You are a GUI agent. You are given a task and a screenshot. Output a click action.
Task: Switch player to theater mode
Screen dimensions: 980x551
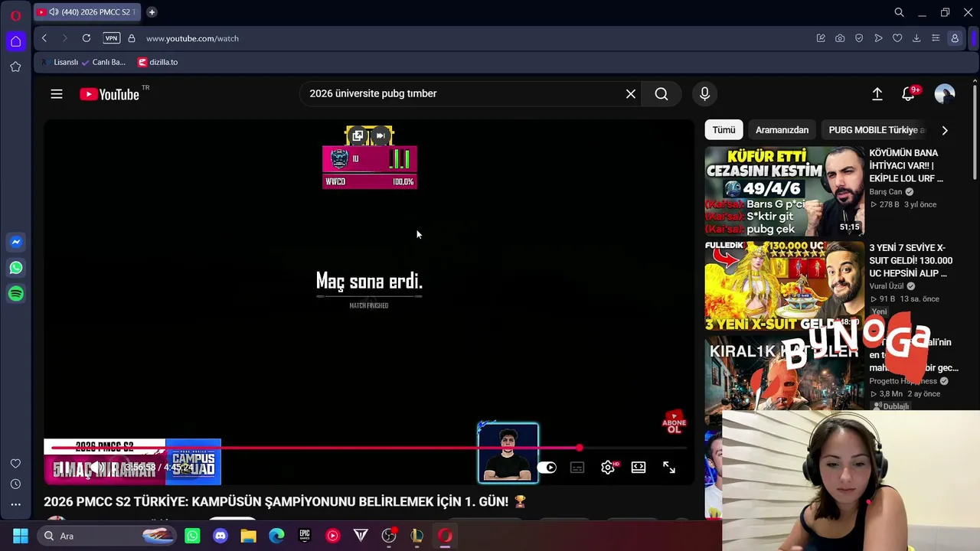(x=639, y=468)
